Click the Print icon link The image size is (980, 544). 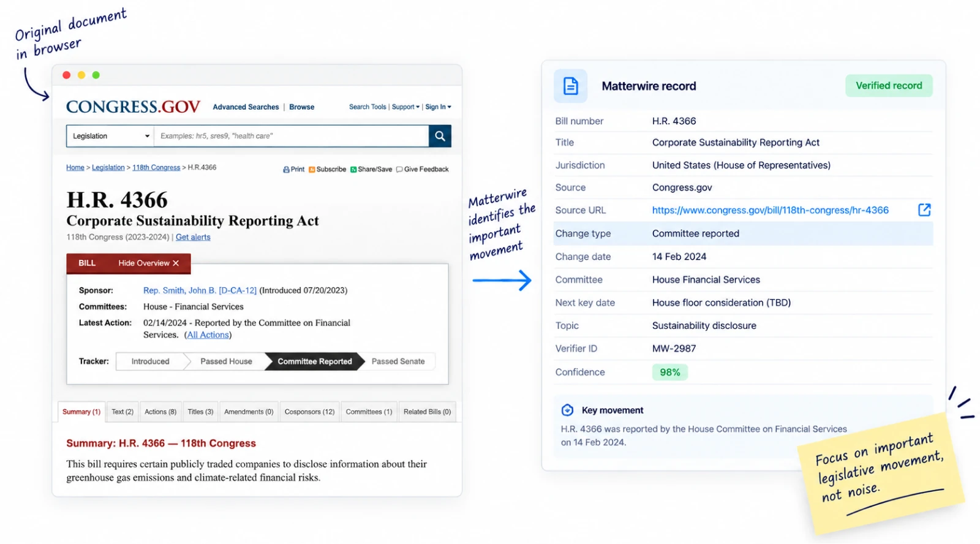[293, 170]
